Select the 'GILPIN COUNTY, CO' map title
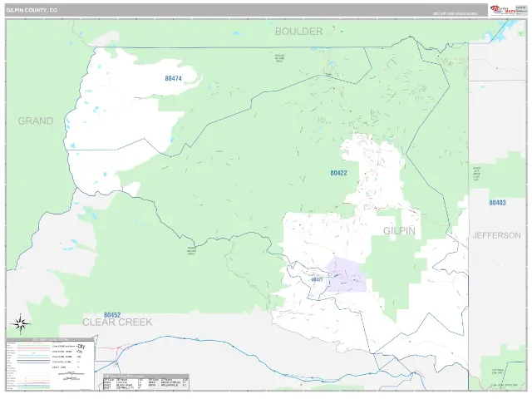 pyautogui.click(x=32, y=11)
